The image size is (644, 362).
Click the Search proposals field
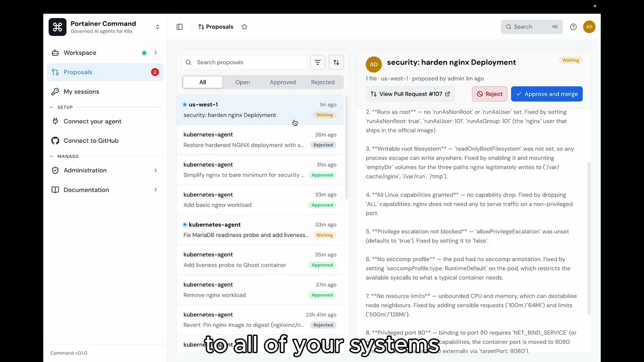(244, 62)
